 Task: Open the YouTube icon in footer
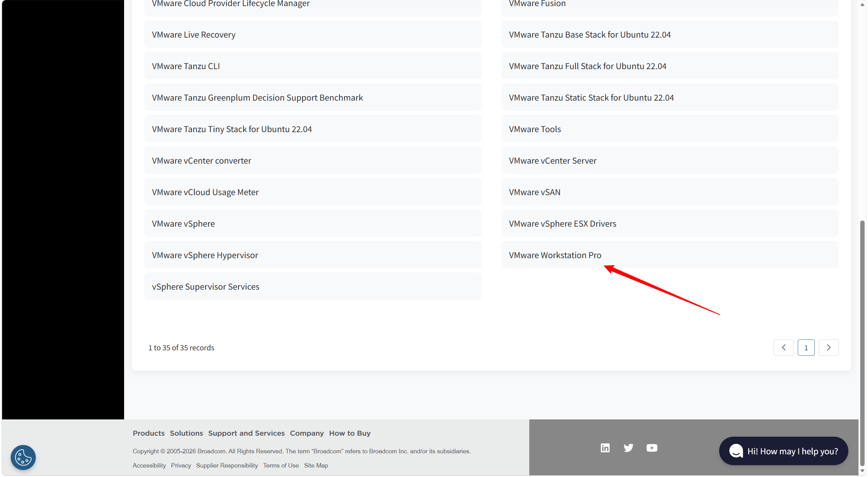point(652,448)
